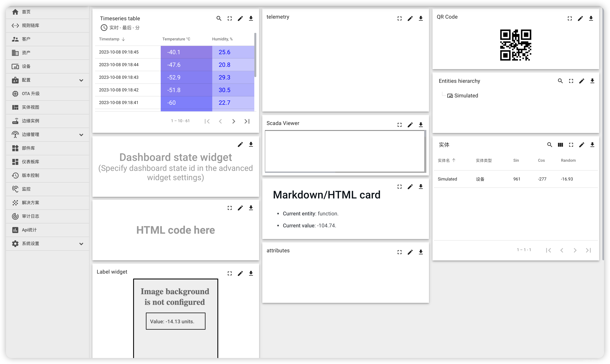Edit the QR Code widget

point(580,18)
